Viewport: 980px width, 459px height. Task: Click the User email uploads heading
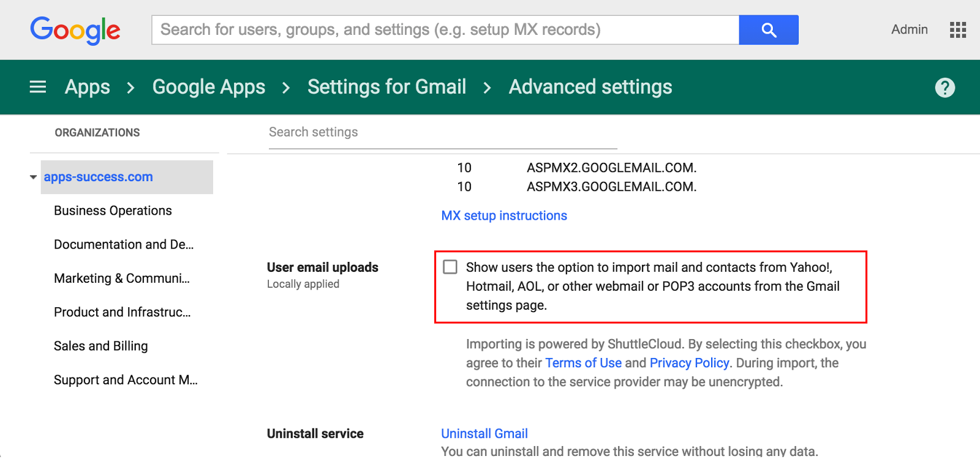point(323,267)
